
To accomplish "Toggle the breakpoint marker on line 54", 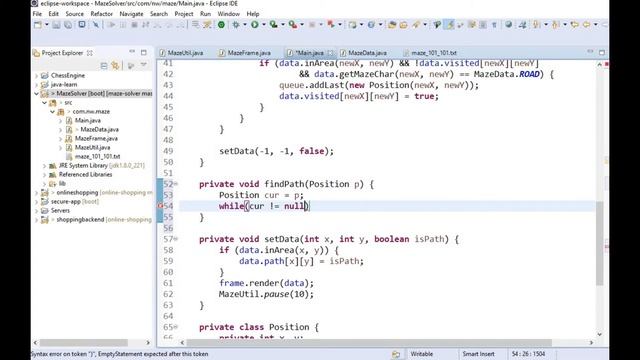I will click(x=160, y=206).
